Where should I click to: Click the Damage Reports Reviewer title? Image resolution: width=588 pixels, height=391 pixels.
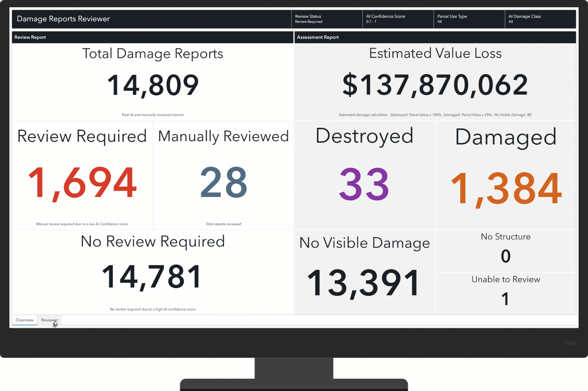tap(63, 19)
